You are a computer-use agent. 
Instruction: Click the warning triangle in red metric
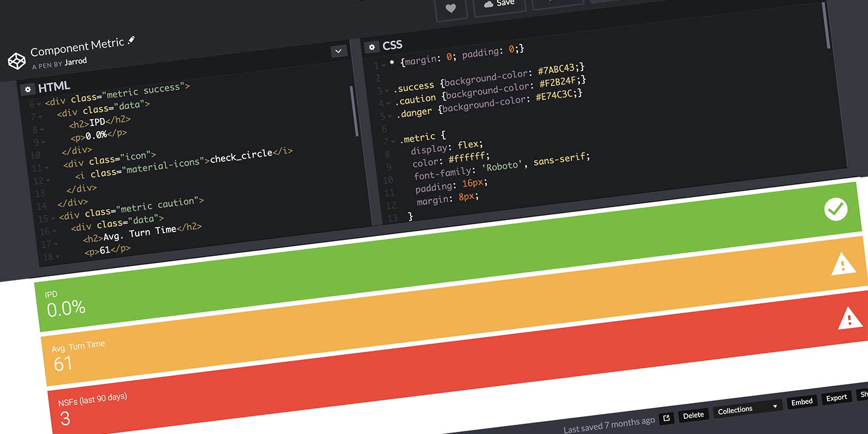[x=850, y=318]
